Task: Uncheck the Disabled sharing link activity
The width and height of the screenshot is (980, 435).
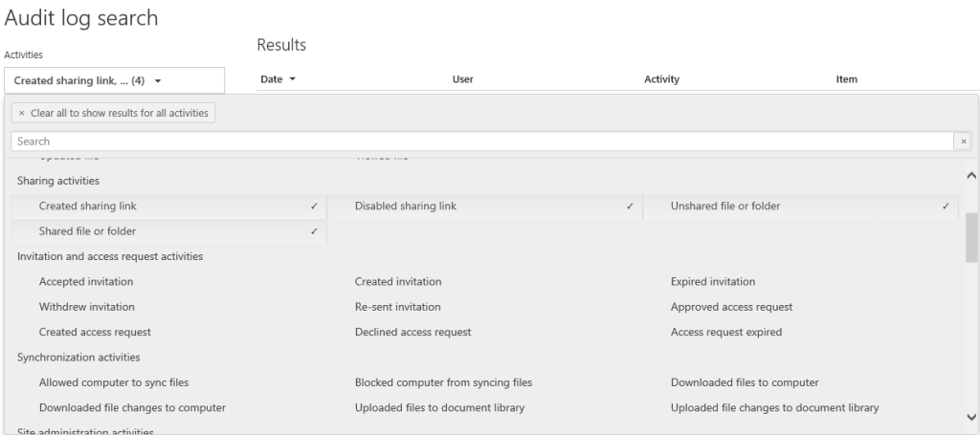Action: click(403, 206)
